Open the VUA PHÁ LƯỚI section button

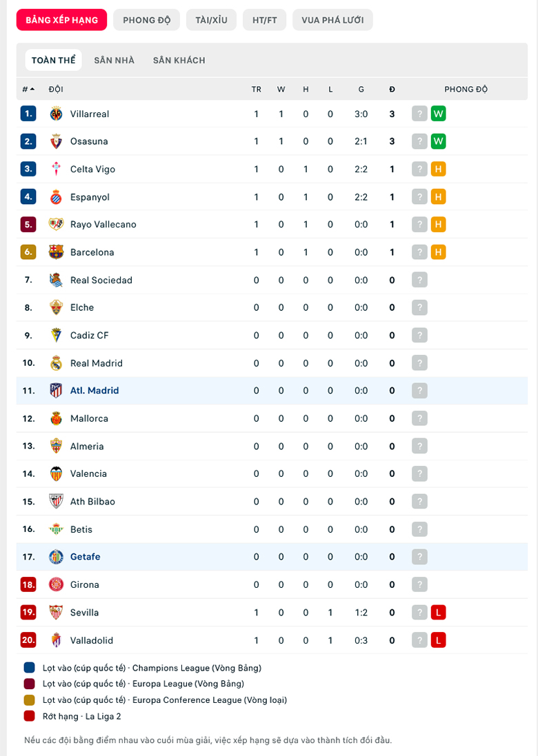[332, 20]
